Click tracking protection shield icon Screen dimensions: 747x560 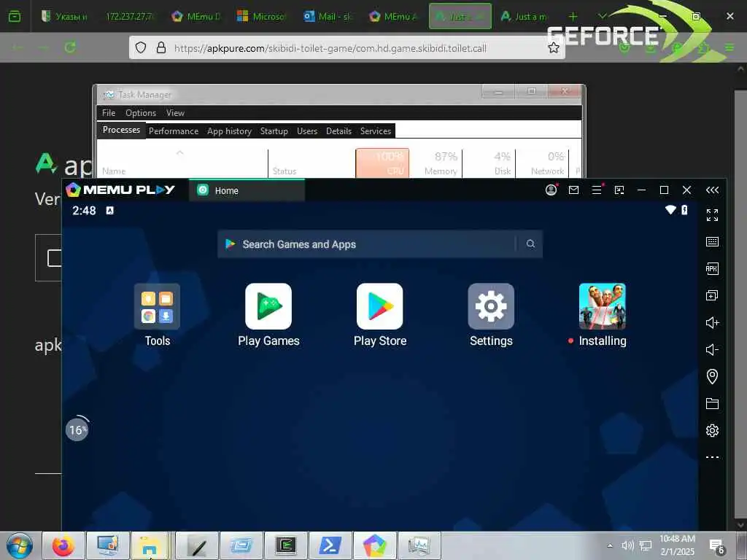[x=141, y=47]
